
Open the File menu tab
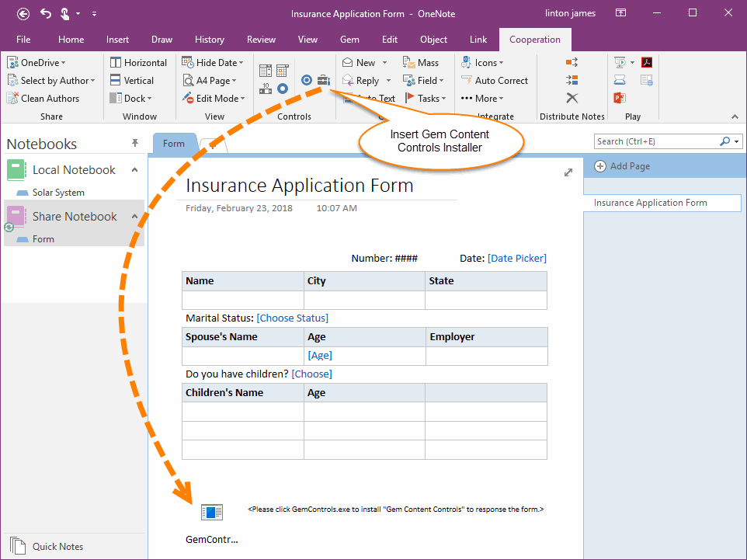point(23,40)
